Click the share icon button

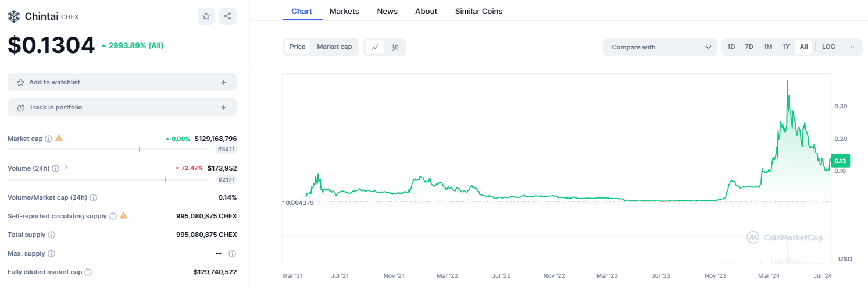228,16
